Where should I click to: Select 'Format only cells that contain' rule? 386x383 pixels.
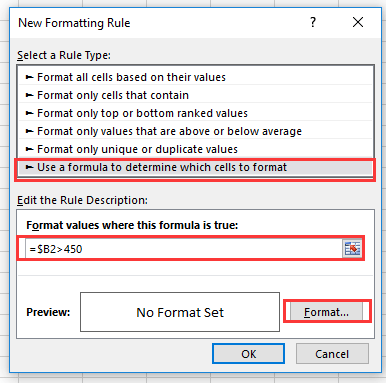(x=195, y=95)
